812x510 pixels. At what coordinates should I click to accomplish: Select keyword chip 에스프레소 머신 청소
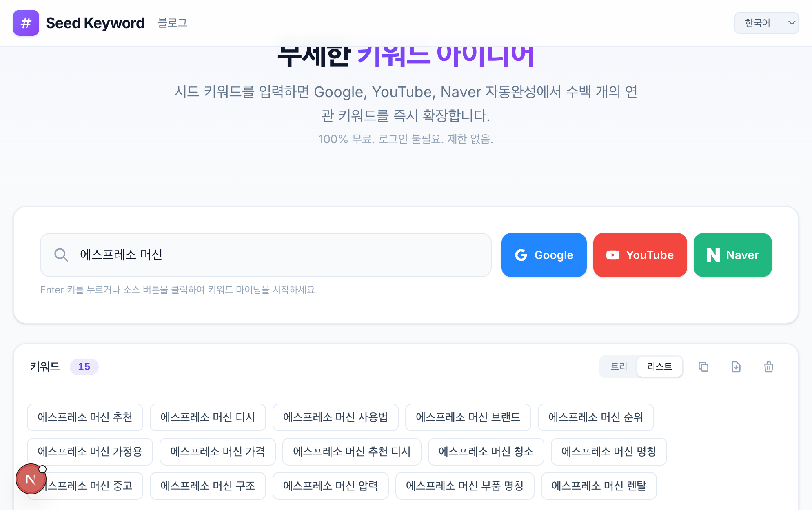[x=486, y=452]
